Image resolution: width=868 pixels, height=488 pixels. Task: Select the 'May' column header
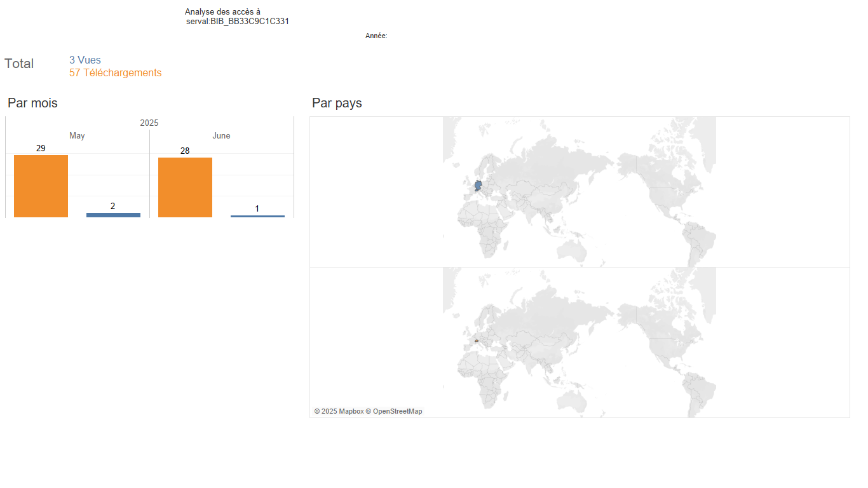[x=77, y=136]
